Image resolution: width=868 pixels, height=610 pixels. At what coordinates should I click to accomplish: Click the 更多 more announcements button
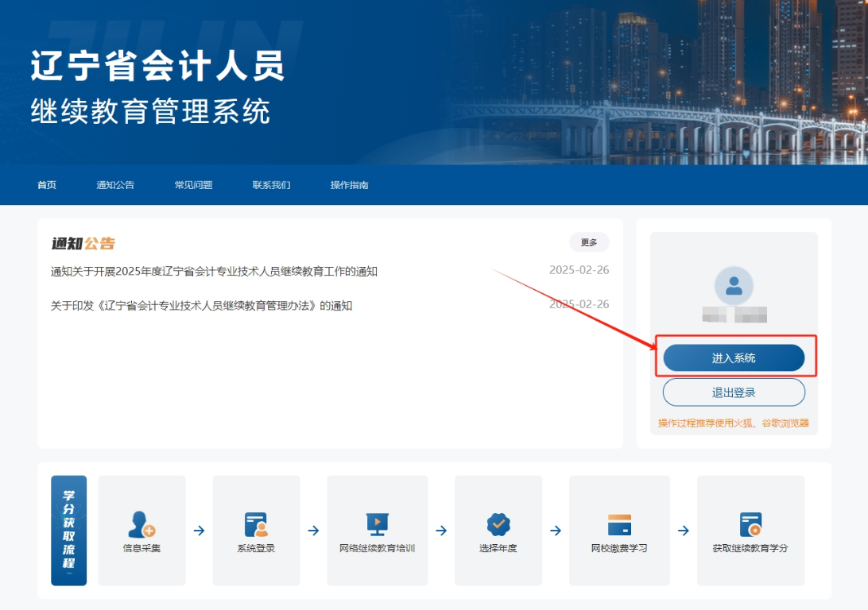pos(589,242)
